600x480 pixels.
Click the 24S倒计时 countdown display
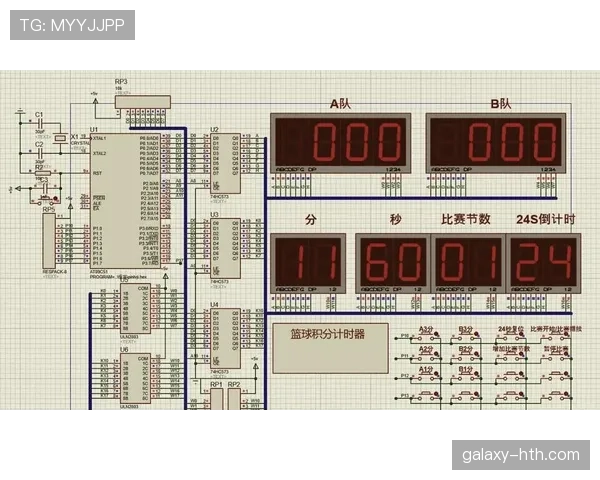tap(543, 263)
